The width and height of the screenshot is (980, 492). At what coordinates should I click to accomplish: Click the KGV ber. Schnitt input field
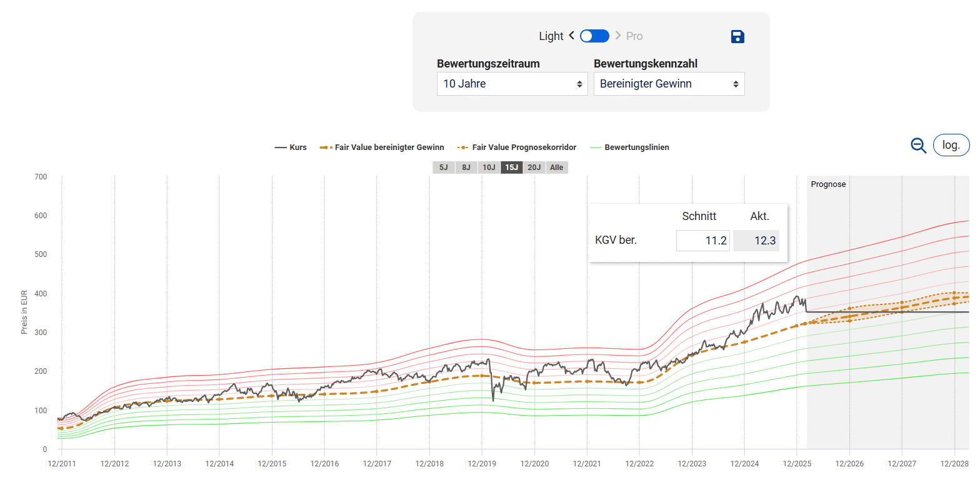[702, 241]
